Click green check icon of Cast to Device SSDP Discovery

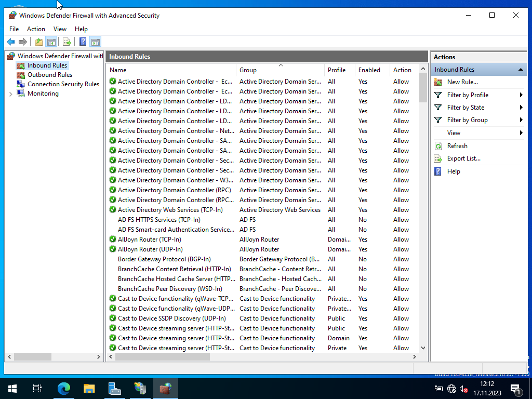click(x=113, y=318)
